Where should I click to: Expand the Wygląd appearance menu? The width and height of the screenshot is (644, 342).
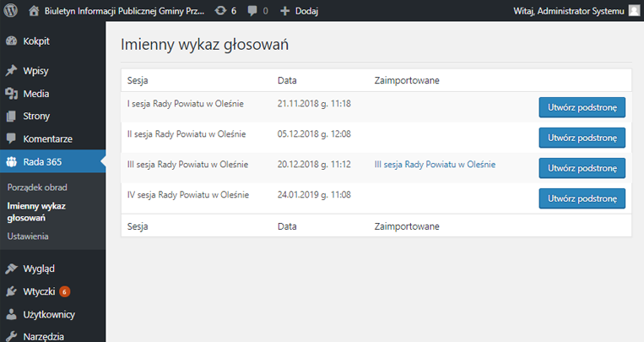pos(40,269)
